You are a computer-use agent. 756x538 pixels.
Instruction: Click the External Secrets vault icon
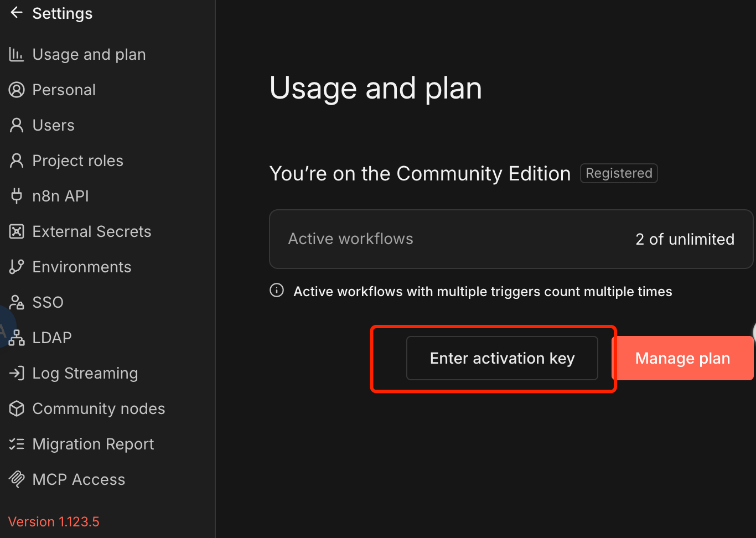point(17,231)
